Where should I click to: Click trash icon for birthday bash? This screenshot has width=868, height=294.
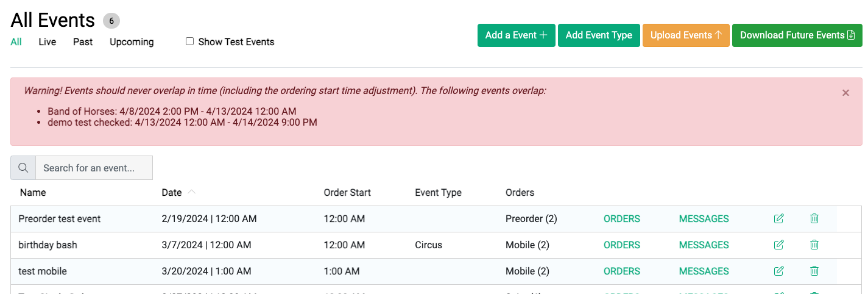pyautogui.click(x=814, y=245)
